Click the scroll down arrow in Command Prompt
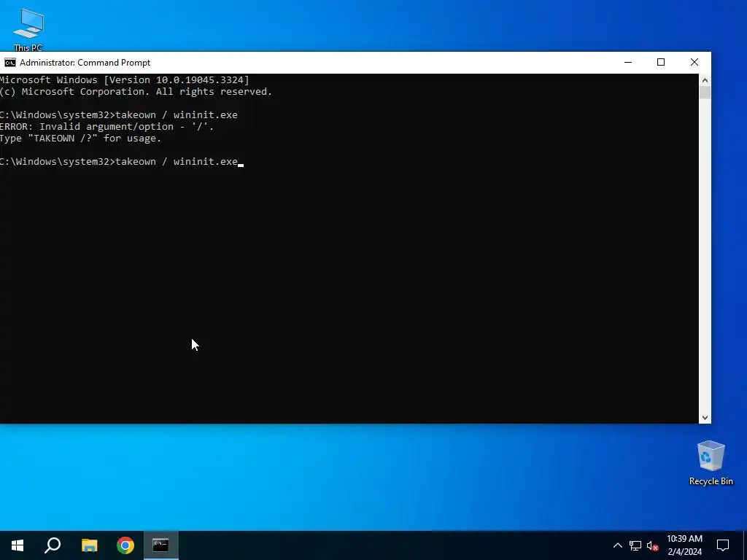Viewport: 747px width, 560px height. pos(705,418)
